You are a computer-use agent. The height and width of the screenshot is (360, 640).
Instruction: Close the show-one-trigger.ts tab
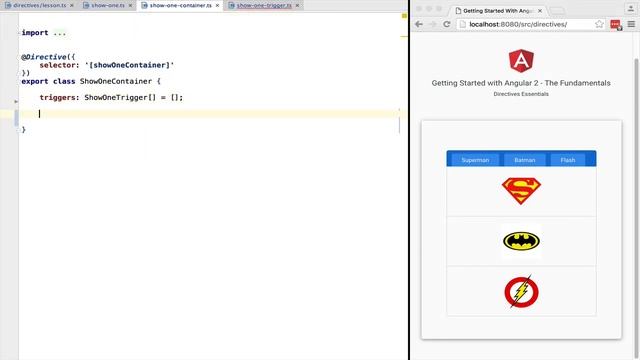(297, 5)
